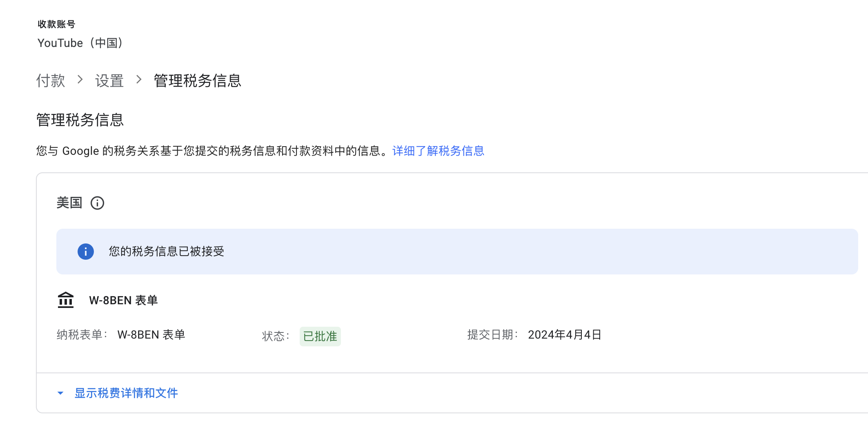Click the 收款账号 label
The height and width of the screenshot is (437, 868).
pyautogui.click(x=56, y=25)
